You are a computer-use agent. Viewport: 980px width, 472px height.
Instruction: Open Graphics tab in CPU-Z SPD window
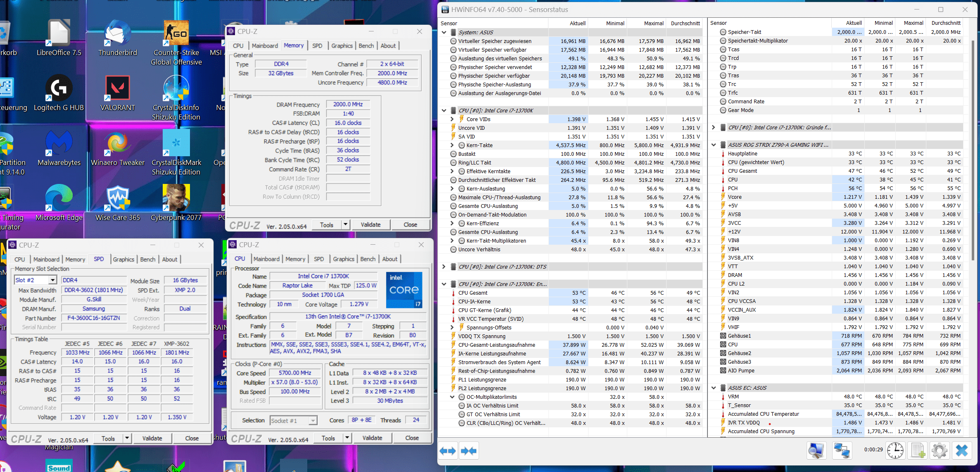[x=123, y=260]
